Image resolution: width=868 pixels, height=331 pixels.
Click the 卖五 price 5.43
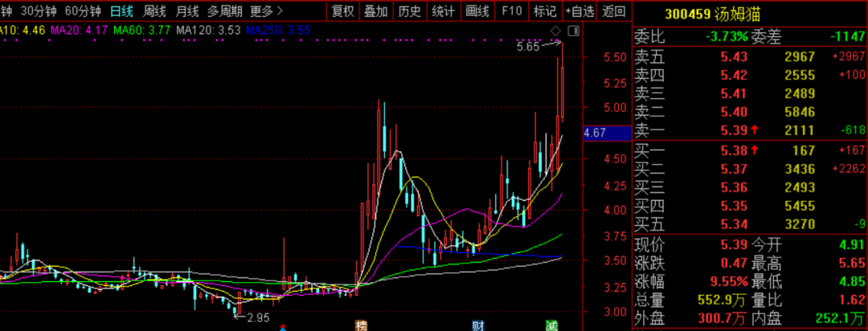[x=734, y=56]
